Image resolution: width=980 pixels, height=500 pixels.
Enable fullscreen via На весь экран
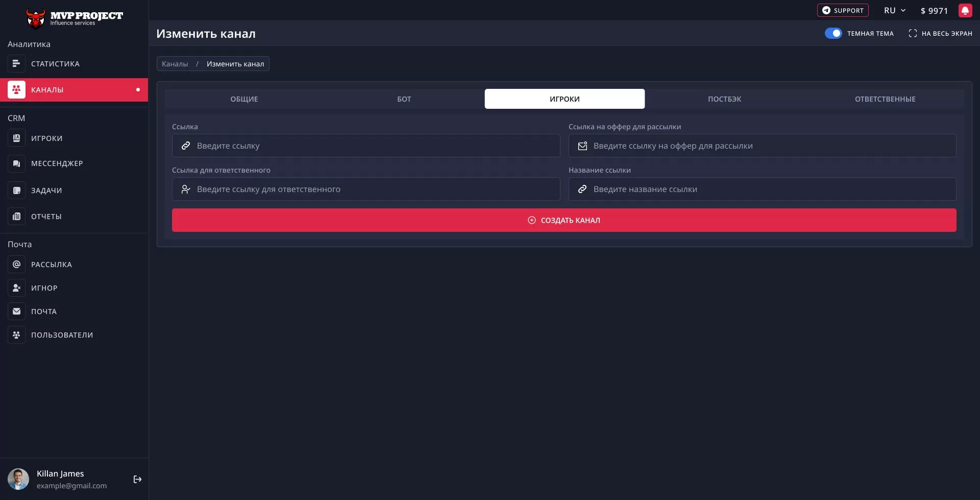click(x=940, y=34)
